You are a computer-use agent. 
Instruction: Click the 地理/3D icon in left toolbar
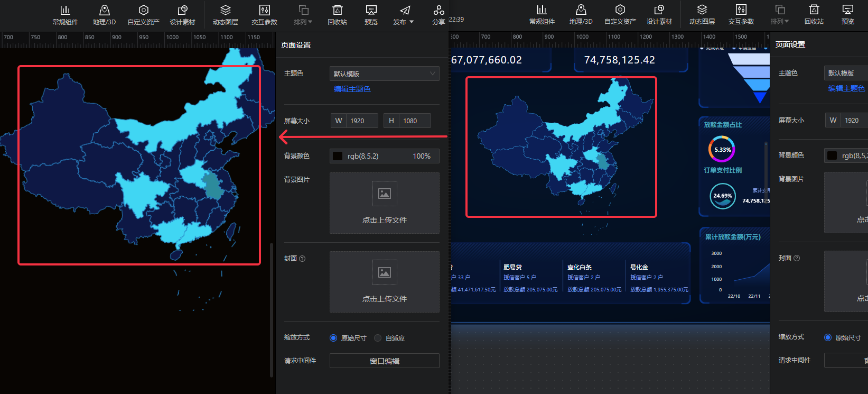pyautogui.click(x=104, y=15)
